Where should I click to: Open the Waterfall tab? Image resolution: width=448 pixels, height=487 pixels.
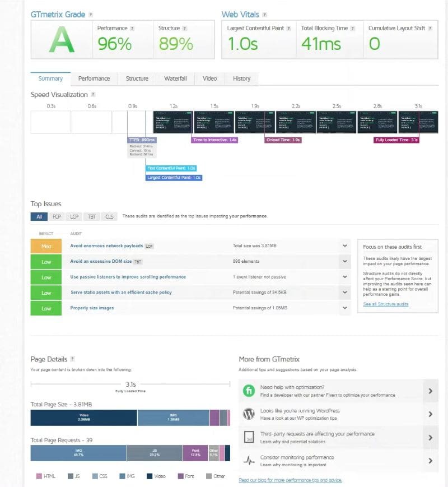point(175,78)
